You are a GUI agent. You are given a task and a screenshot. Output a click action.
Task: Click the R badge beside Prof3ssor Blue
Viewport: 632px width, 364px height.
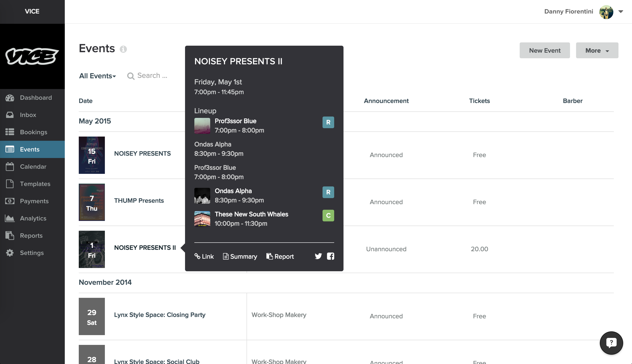tap(328, 122)
